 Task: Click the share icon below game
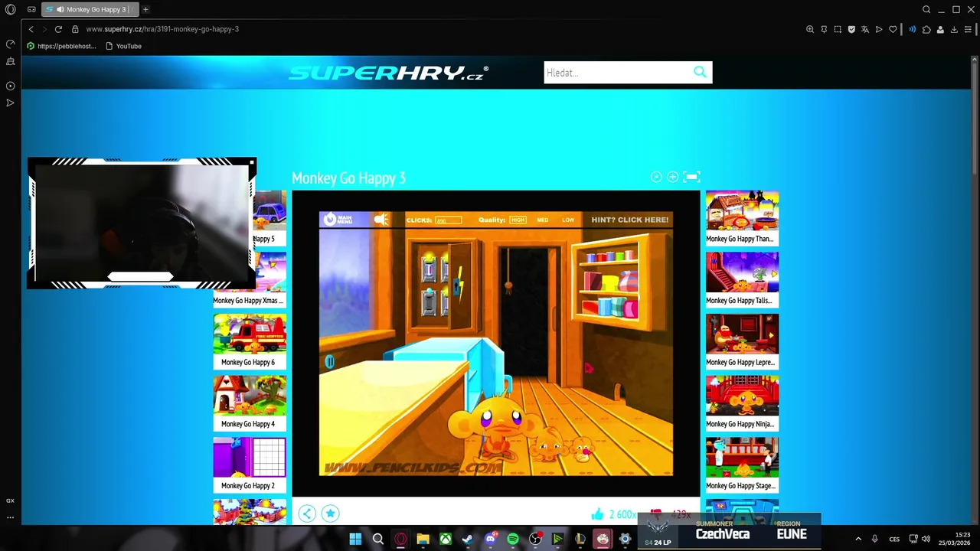pyautogui.click(x=306, y=514)
